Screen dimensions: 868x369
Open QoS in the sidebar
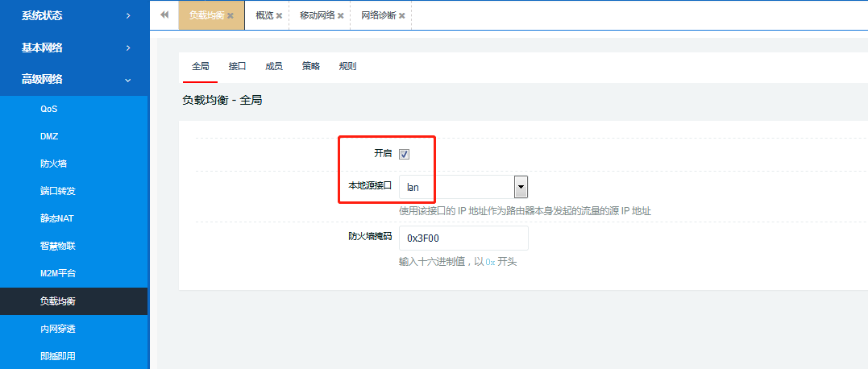click(49, 109)
